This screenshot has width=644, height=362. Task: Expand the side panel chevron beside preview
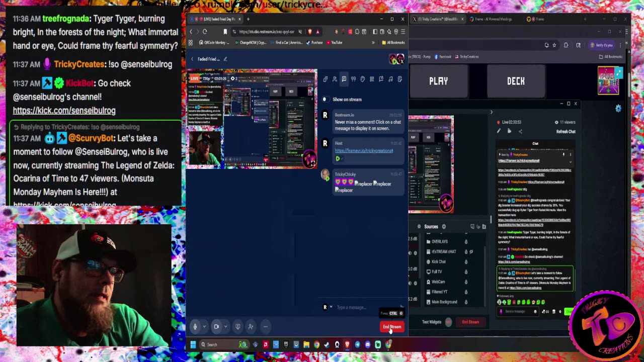[492, 112]
